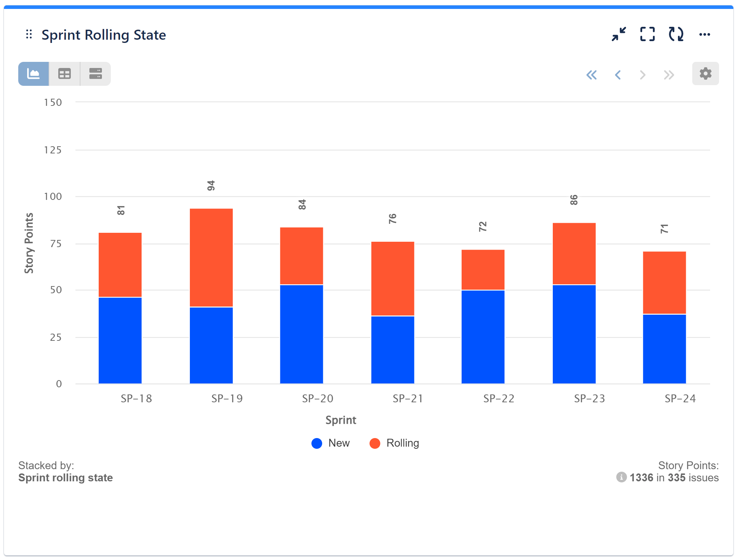This screenshot has width=738, height=560.
Task: Click the double-right pagination chevron
Action: tap(668, 75)
